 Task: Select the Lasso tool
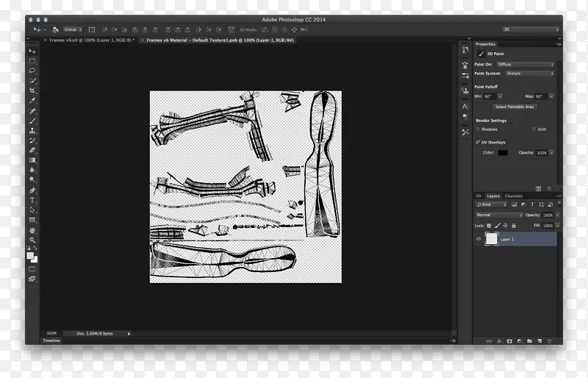[32, 71]
